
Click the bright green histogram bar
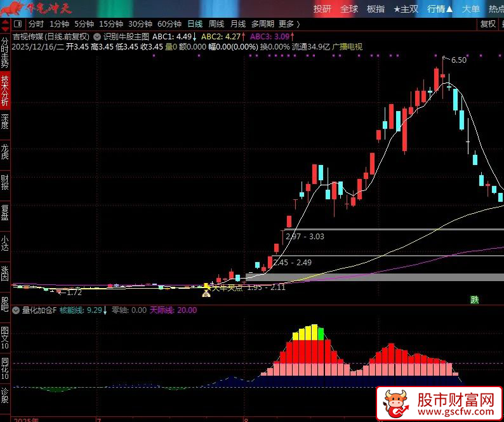(321, 334)
